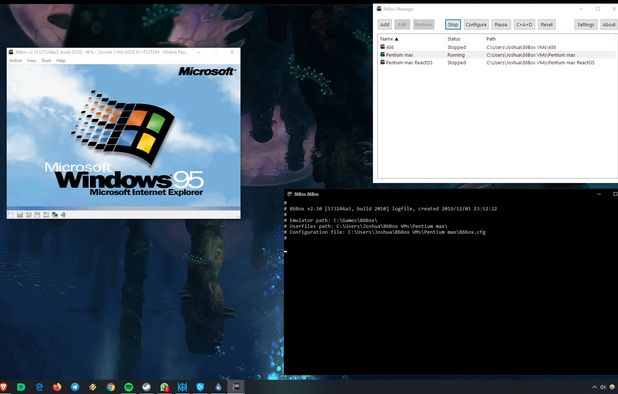
Task: Select the Pentium max virtual machine row
Action: (x=497, y=55)
